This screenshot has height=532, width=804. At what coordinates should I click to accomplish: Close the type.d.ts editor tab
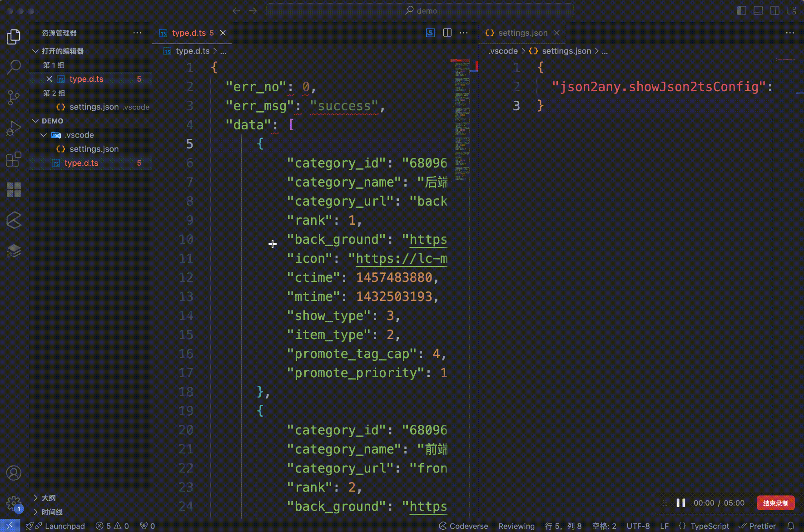[x=223, y=33]
